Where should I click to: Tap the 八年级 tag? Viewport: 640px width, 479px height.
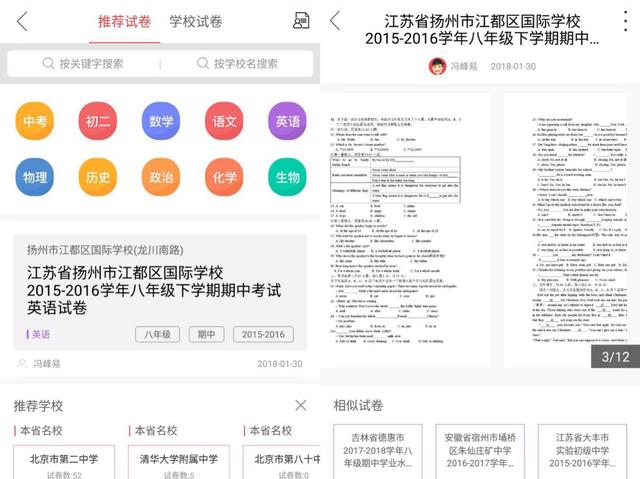158,335
